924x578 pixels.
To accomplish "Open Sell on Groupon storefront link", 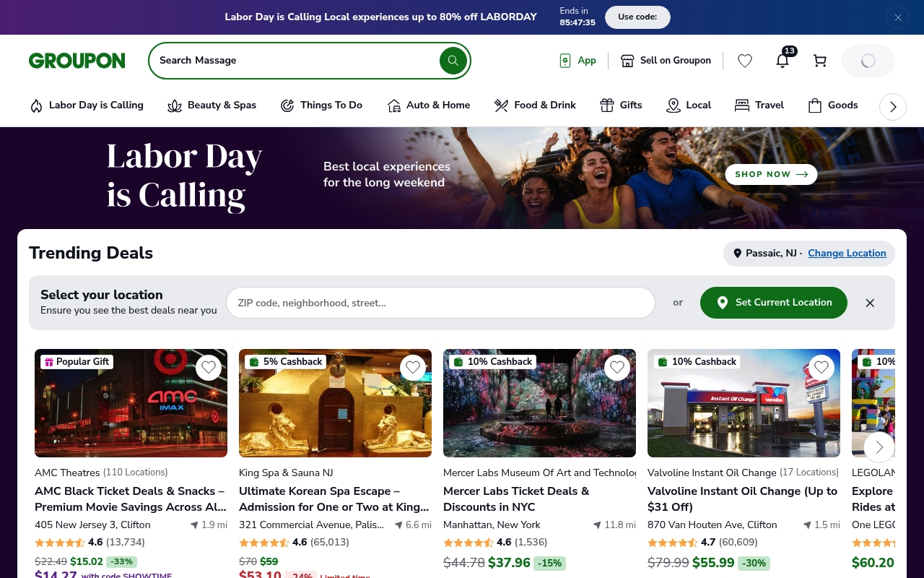I will 666,61.
